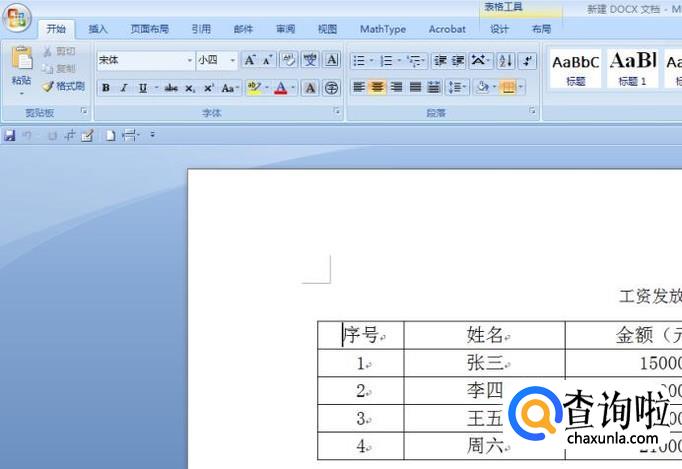Image resolution: width=682 pixels, height=469 pixels.
Task: Apply the 标题 1 style
Action: click(633, 69)
